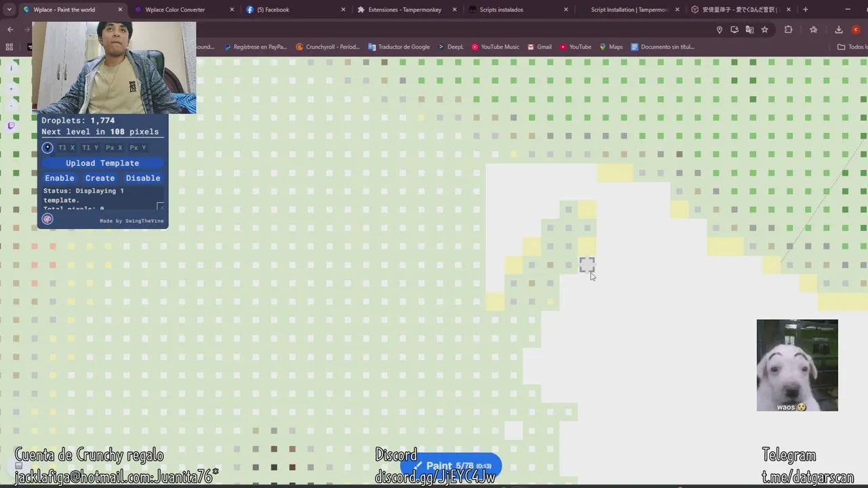This screenshot has width=868, height=488.
Task: Click the Status: Displaying 1 template text
Action: coord(83,196)
